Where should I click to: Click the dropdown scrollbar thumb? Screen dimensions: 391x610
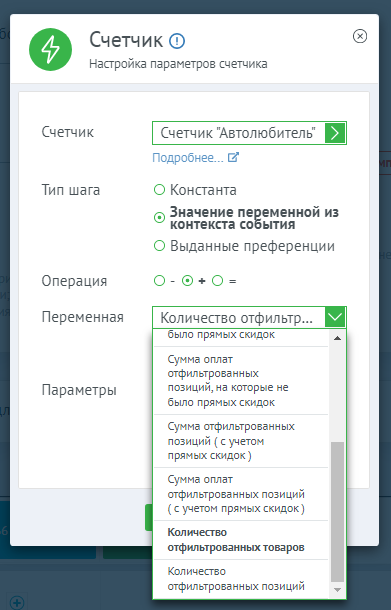click(x=337, y=512)
